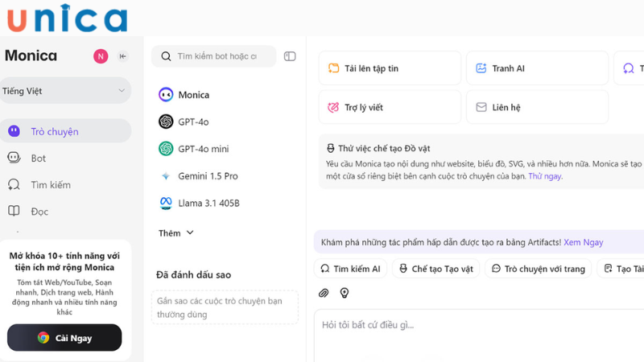
Task: Collapse the left sidebar panel
Action: [x=122, y=56]
